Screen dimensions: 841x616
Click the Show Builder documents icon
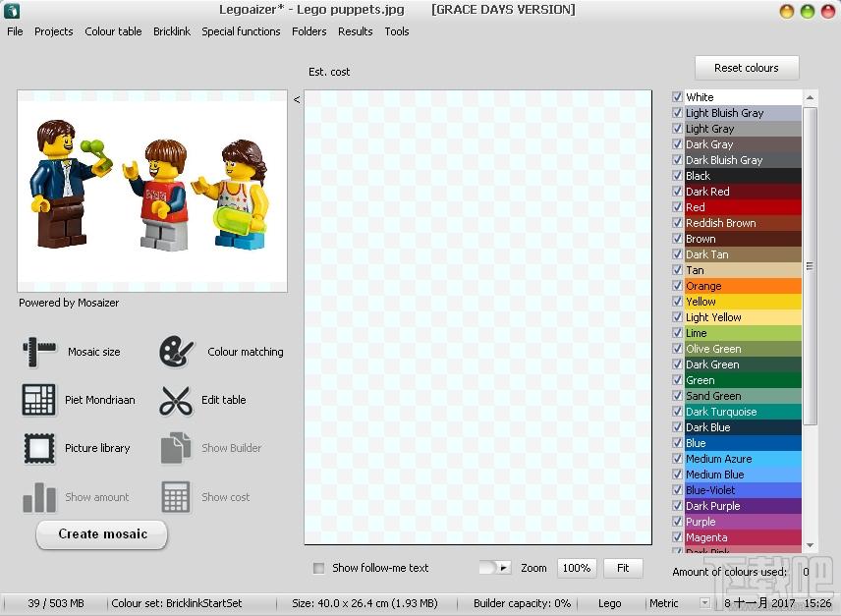pyautogui.click(x=176, y=448)
